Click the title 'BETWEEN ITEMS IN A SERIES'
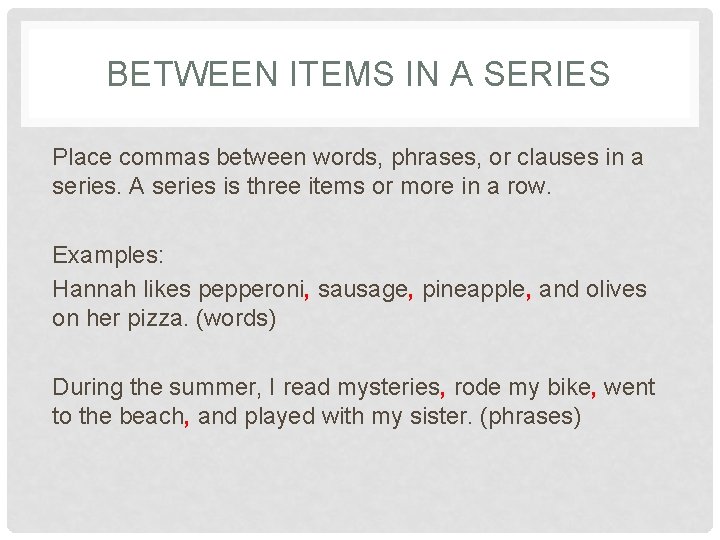 [359, 73]
